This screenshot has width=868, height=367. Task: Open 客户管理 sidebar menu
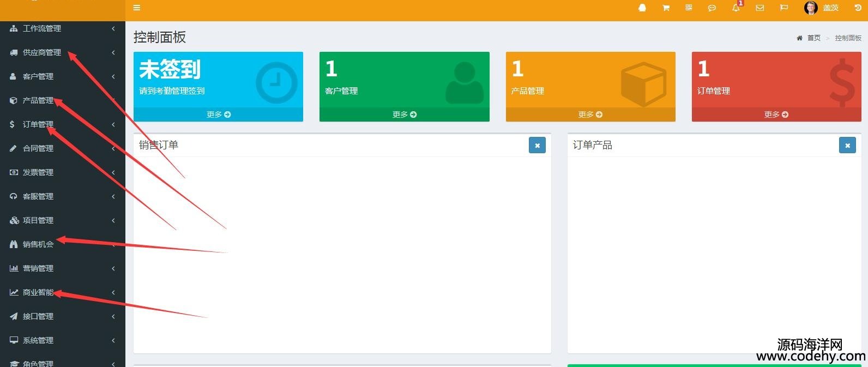coord(63,76)
